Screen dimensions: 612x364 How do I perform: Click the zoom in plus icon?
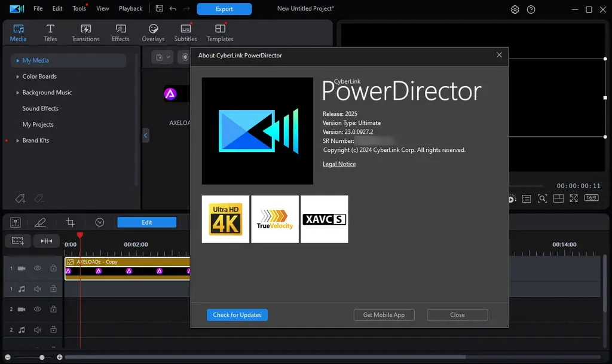pyautogui.click(x=60, y=357)
